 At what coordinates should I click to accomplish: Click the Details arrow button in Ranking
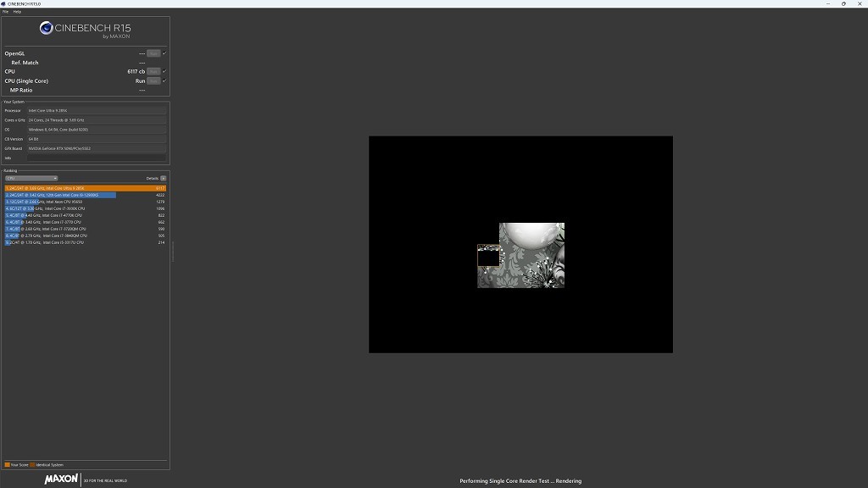tap(164, 178)
